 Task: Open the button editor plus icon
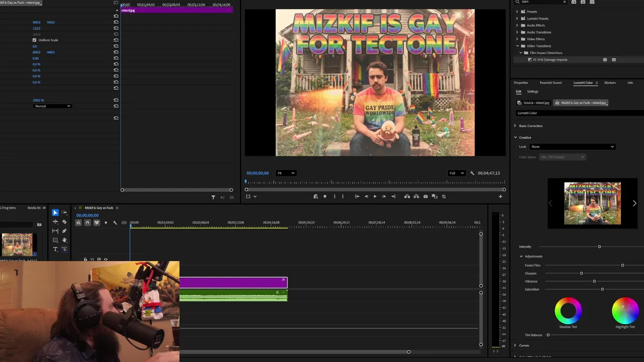point(500,197)
